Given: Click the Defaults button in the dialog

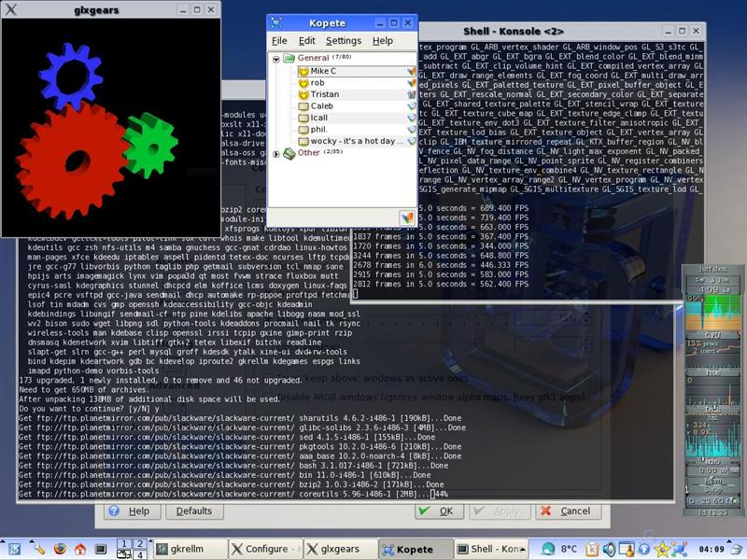Looking at the screenshot, I should (x=193, y=511).
